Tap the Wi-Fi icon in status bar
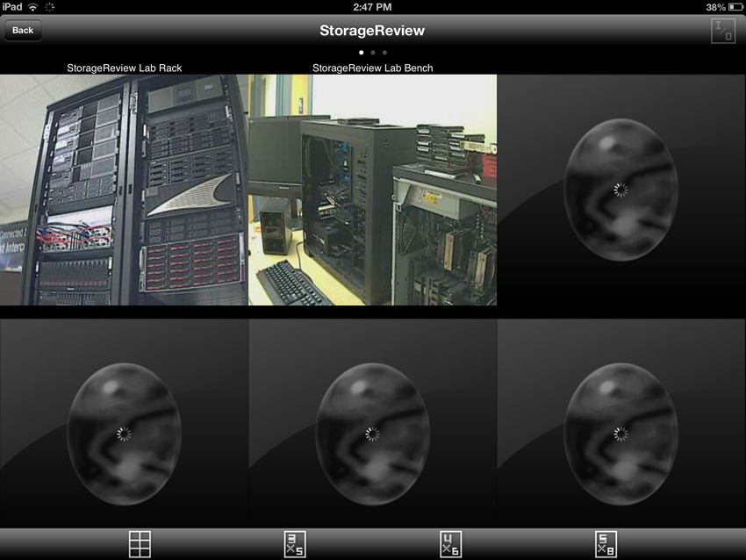This screenshot has width=746, height=560. 32,7
